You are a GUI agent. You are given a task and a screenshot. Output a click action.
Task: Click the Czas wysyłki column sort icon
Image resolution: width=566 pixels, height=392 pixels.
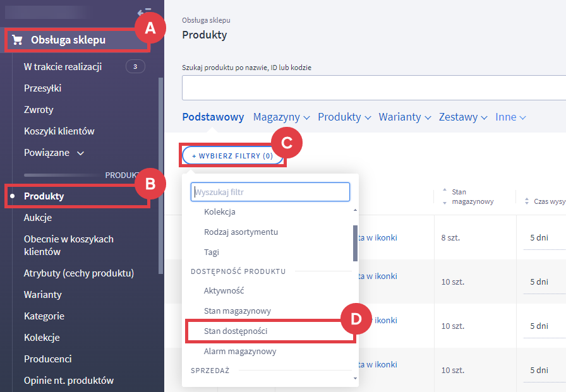click(527, 201)
